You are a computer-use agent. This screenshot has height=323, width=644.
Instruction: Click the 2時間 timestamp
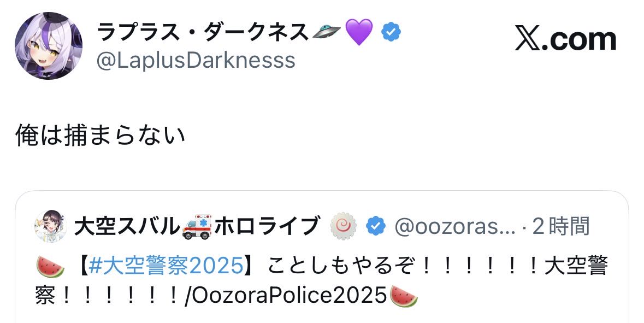(x=561, y=226)
